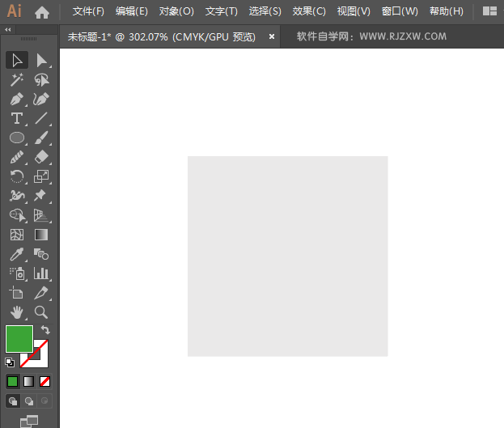Open the 文件(F) menu
Viewport: 504px width, 428px height.
88,11
